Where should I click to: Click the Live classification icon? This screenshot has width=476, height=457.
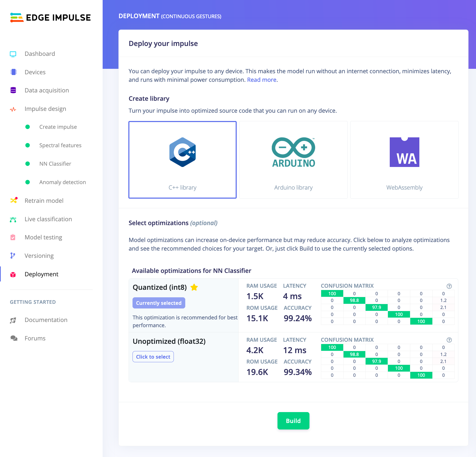(13, 220)
